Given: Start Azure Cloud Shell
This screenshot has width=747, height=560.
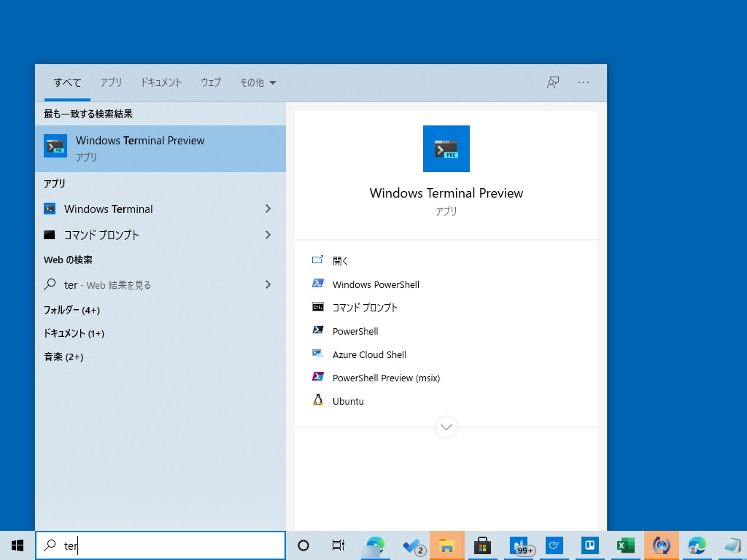Looking at the screenshot, I should 369,354.
